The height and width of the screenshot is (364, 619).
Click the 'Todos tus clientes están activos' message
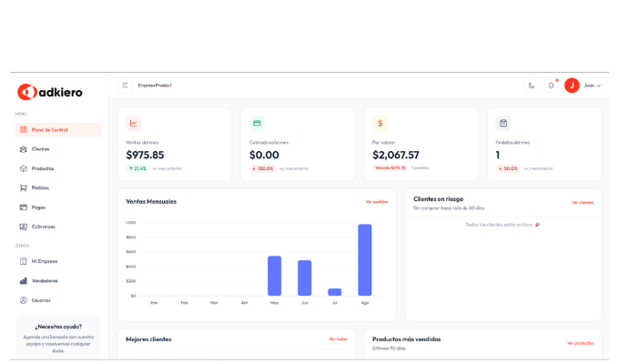click(502, 225)
